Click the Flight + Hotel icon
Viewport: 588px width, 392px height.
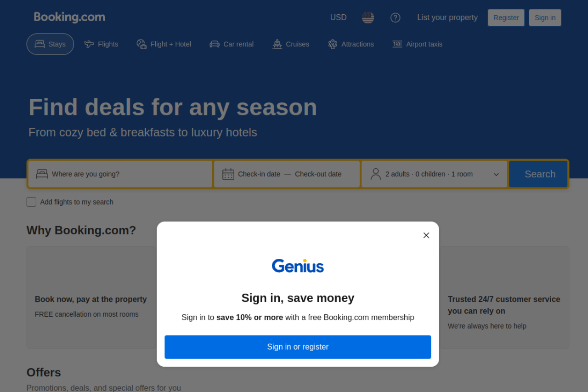tap(141, 44)
